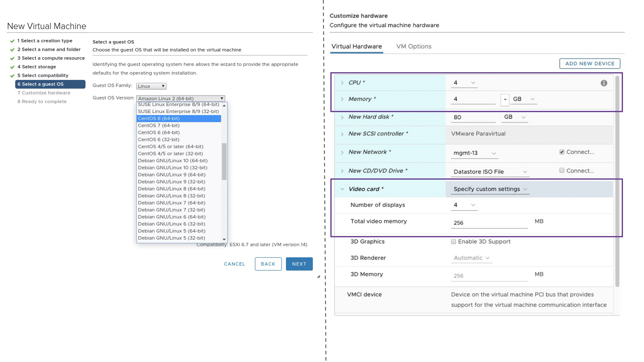Click the ADD NEW DEVICE button icon
The image size is (644, 362).
[x=590, y=63]
